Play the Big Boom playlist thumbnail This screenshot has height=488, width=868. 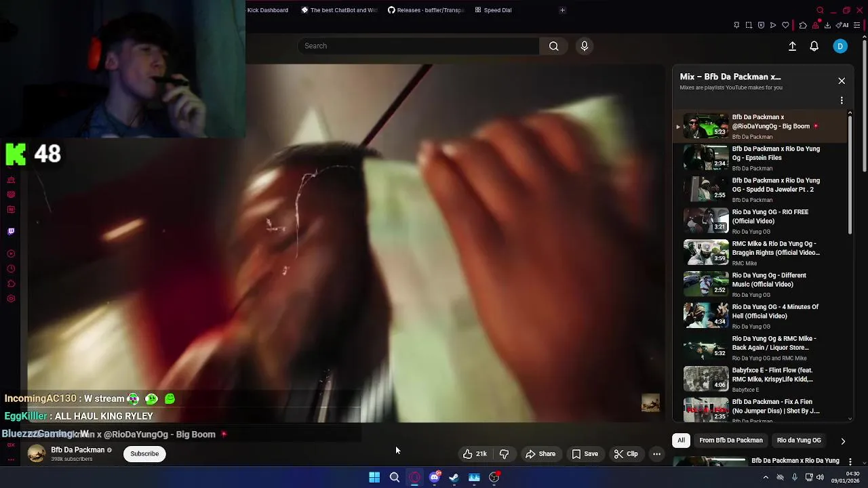pyautogui.click(x=706, y=126)
